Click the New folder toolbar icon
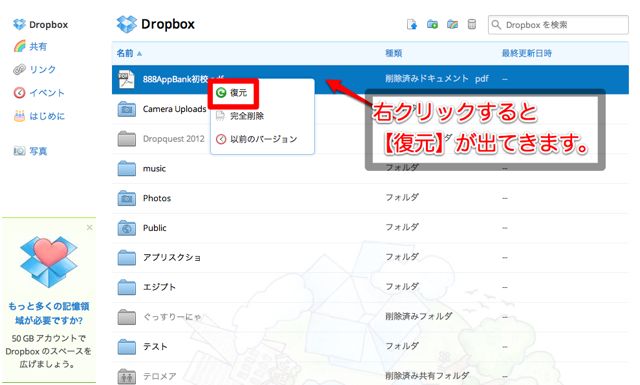The height and width of the screenshot is (385, 640). pyautogui.click(x=432, y=24)
